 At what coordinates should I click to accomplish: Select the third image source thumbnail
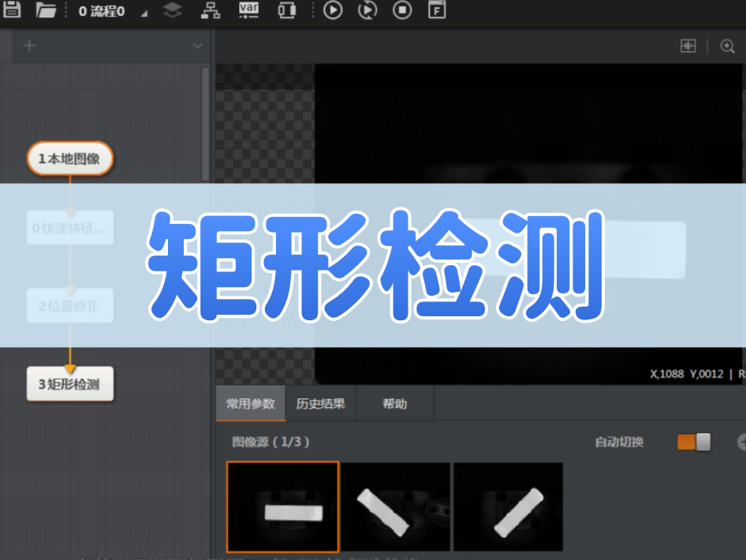click(508, 506)
